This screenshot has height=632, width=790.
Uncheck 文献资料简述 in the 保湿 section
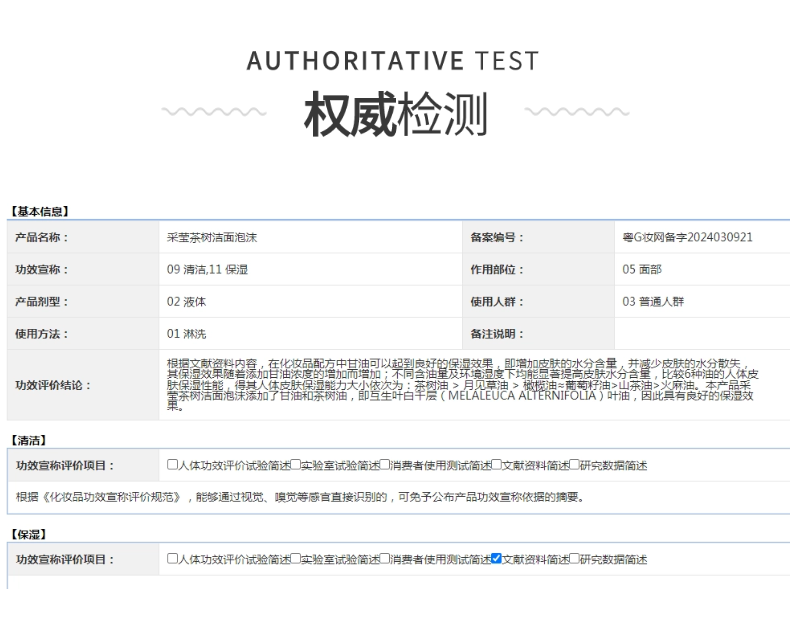(497, 559)
